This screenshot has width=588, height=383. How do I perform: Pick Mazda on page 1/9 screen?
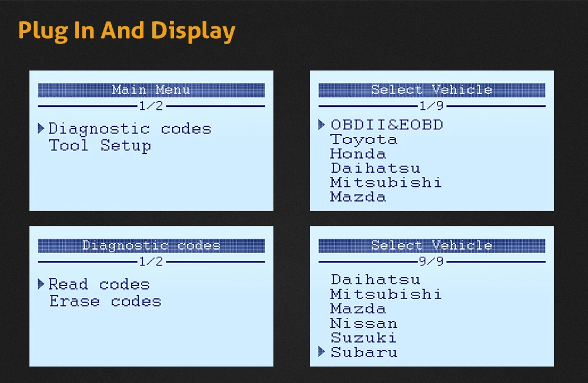(x=358, y=197)
